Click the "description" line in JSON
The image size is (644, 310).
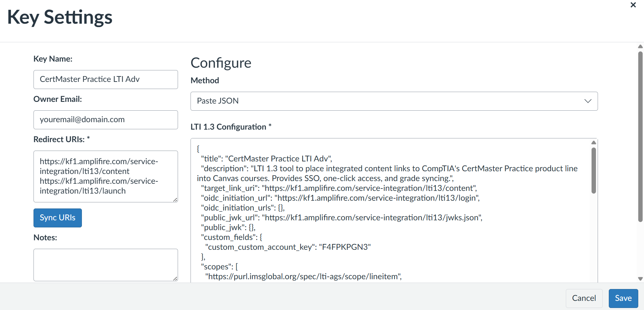click(387, 173)
